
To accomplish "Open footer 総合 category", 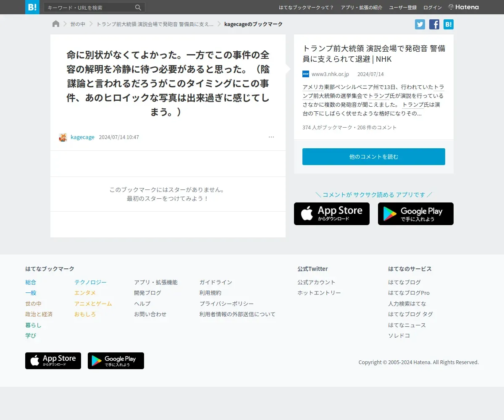I will (x=31, y=282).
